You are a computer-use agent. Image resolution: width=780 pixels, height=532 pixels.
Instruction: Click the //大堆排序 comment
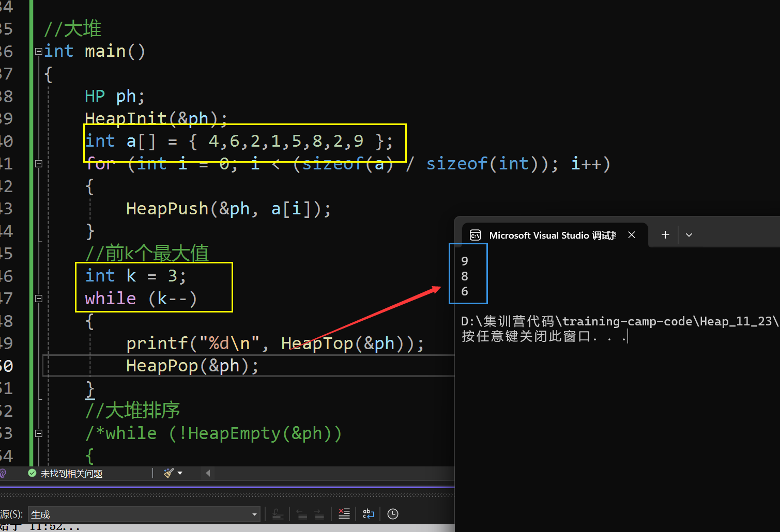pyautogui.click(x=132, y=411)
